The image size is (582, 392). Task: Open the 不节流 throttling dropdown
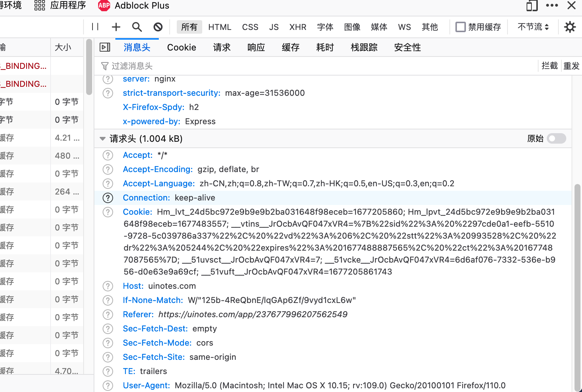tap(533, 27)
